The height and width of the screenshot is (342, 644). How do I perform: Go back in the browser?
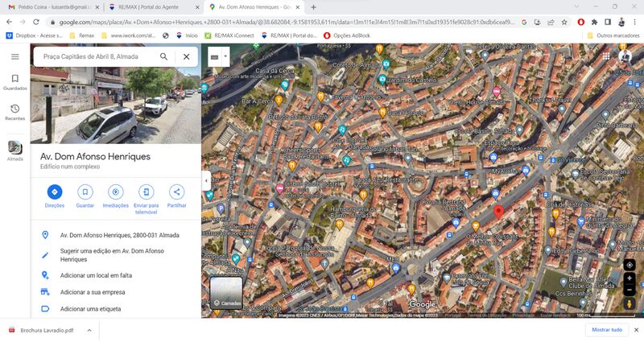point(9,23)
